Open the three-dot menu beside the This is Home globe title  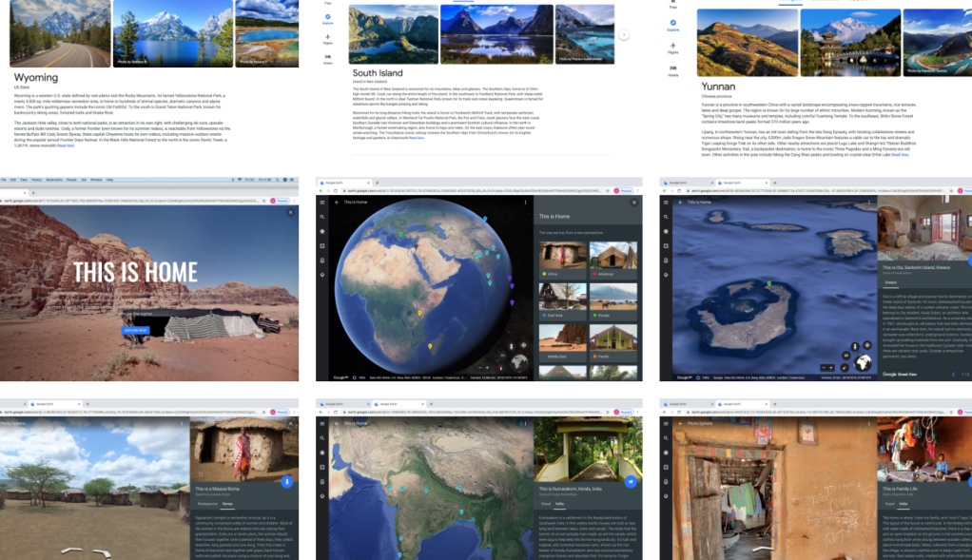525,203
